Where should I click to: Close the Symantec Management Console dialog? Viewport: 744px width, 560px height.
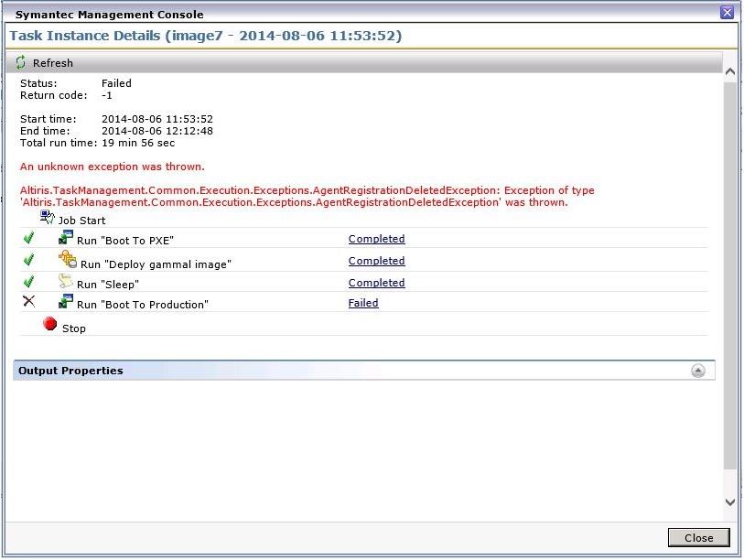[727, 12]
